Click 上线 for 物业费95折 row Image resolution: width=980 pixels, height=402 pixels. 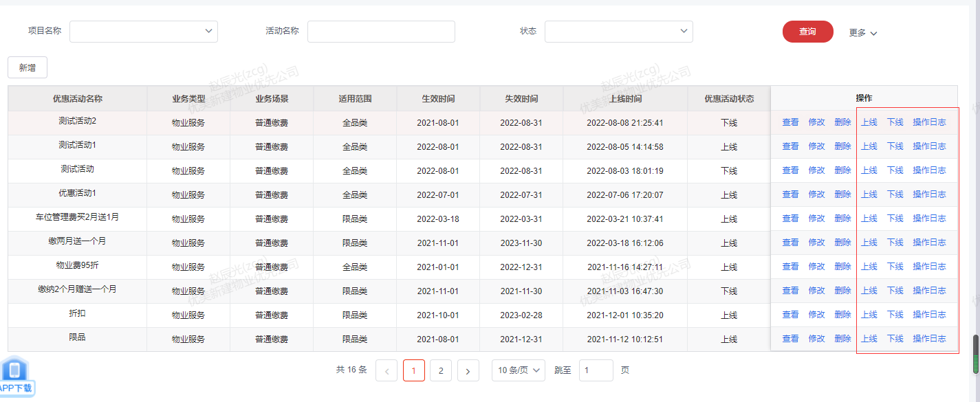(869, 267)
